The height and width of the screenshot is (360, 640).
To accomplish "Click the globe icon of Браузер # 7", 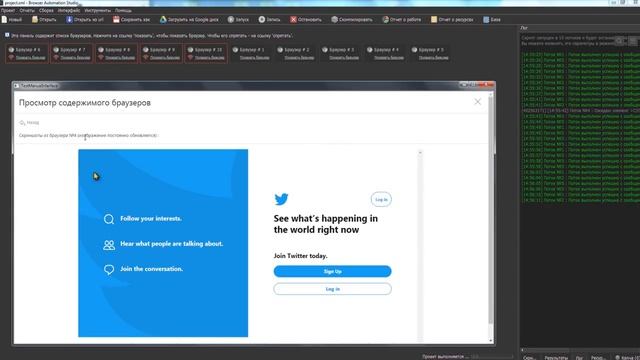I will click(x=56, y=50).
